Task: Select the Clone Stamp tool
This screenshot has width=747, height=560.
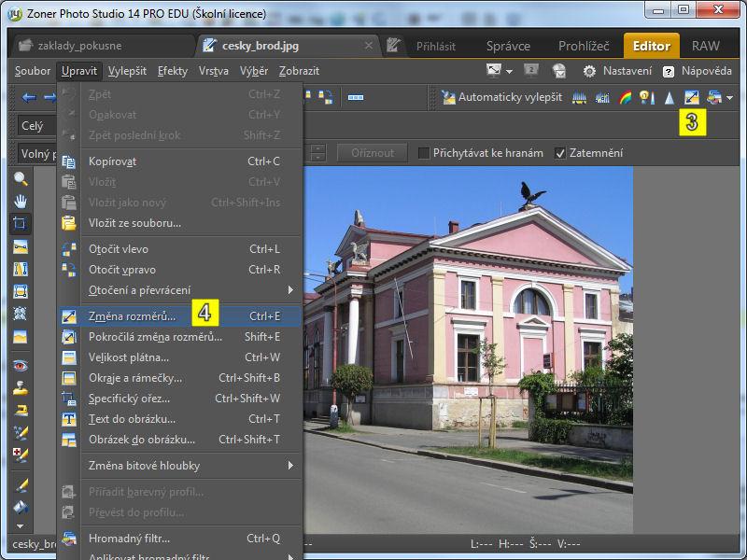Action: [20, 388]
